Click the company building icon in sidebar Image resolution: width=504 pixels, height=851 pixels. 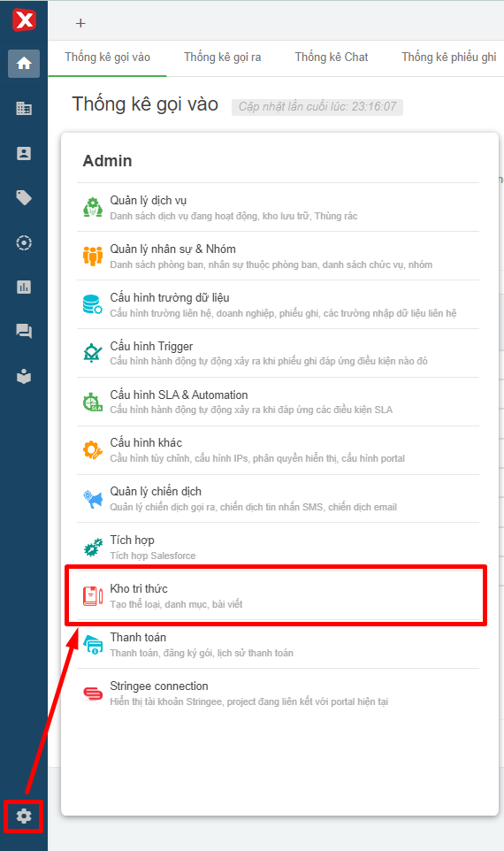click(x=24, y=109)
